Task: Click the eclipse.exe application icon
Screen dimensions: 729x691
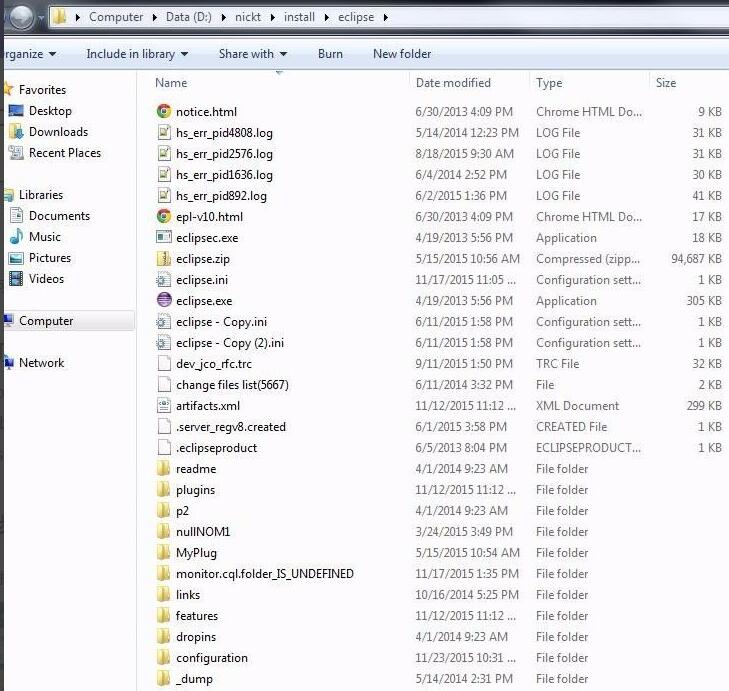Action: pos(164,300)
